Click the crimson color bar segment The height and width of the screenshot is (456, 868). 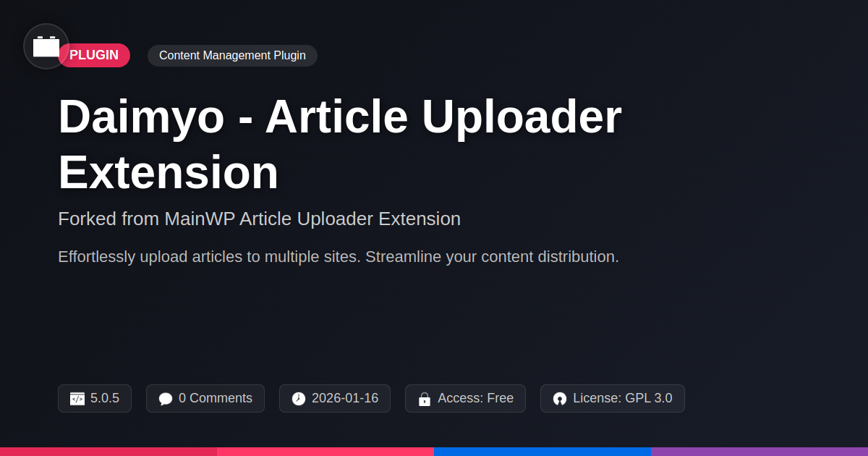(109, 452)
